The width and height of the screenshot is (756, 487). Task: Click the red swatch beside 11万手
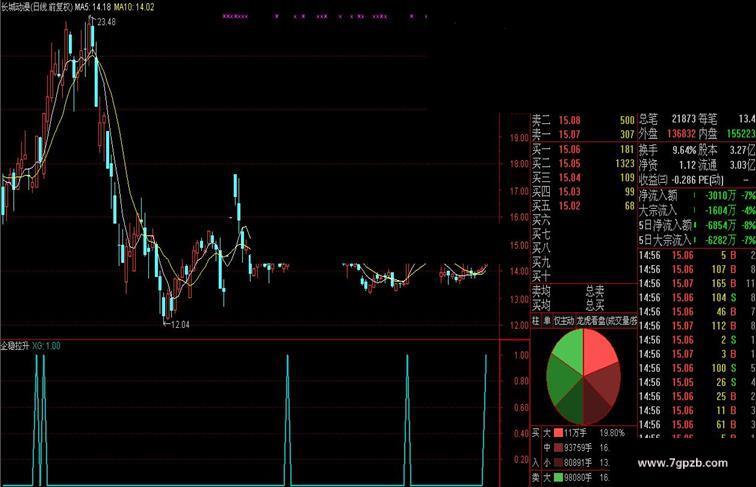click(x=558, y=433)
